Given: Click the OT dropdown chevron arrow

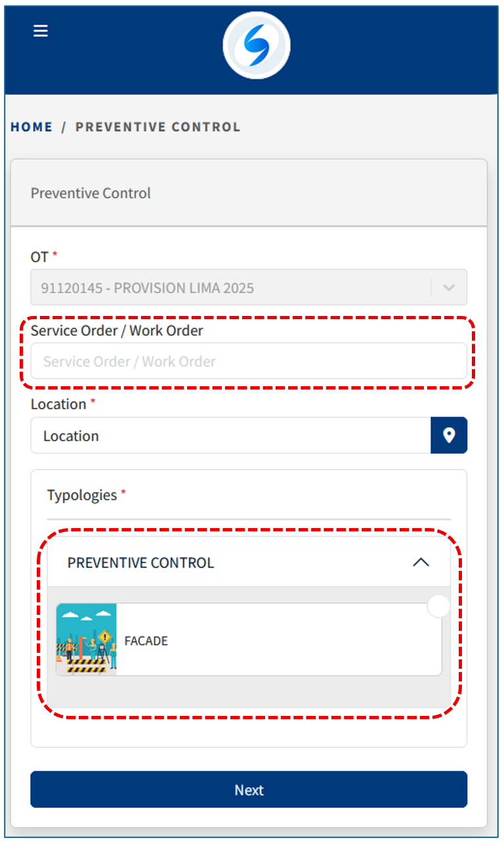Looking at the screenshot, I should click(449, 288).
